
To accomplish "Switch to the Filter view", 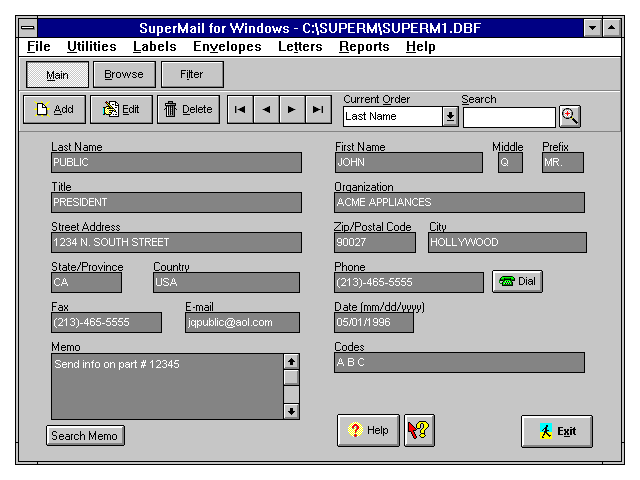I will tap(191, 74).
